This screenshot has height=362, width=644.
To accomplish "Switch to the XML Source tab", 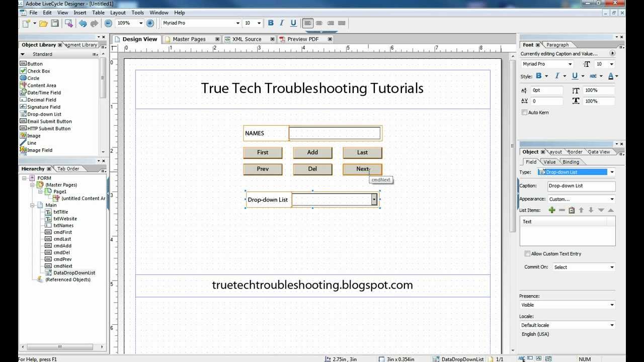I will [247, 39].
